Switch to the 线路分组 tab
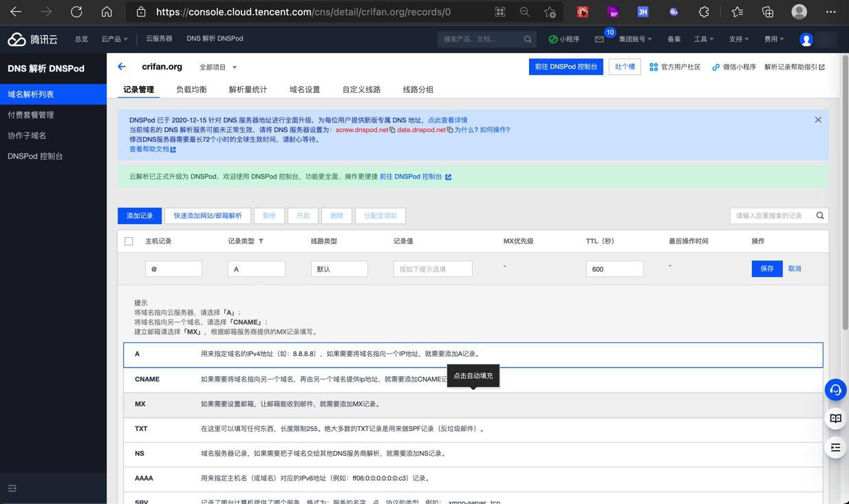This screenshot has width=849, height=504. pos(418,89)
